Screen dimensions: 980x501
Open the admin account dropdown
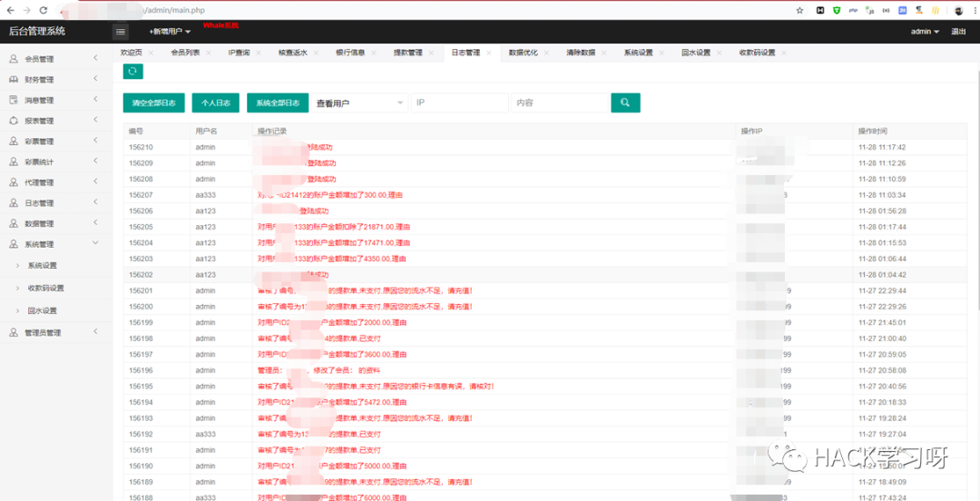pyautogui.click(x=925, y=31)
